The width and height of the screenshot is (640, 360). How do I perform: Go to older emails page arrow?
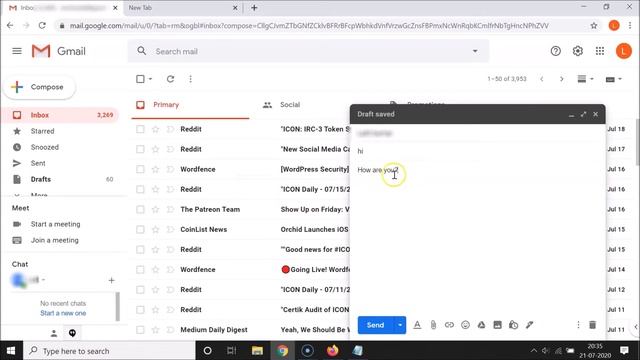pos(562,79)
